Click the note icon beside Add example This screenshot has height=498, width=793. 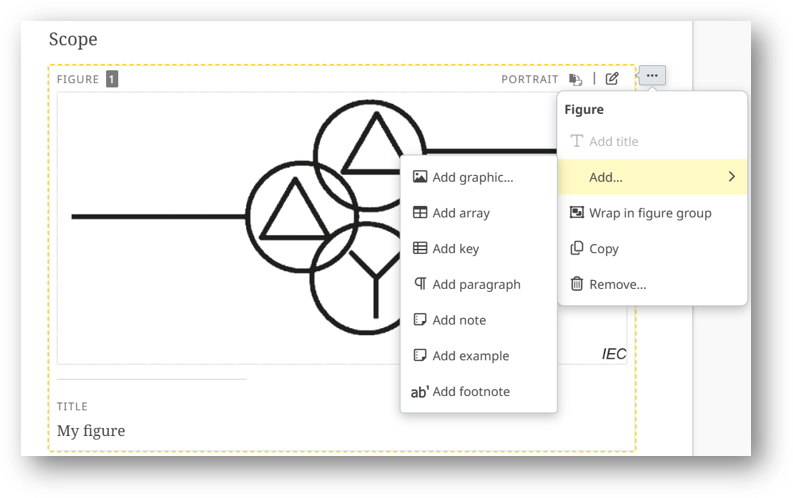tap(420, 355)
